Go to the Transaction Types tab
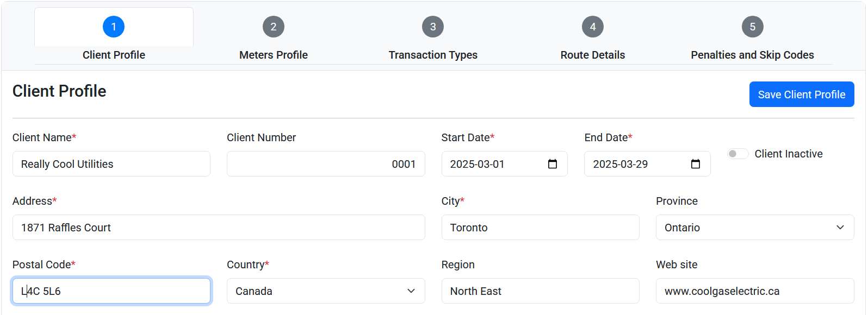This screenshot has height=315, width=868. (x=433, y=55)
